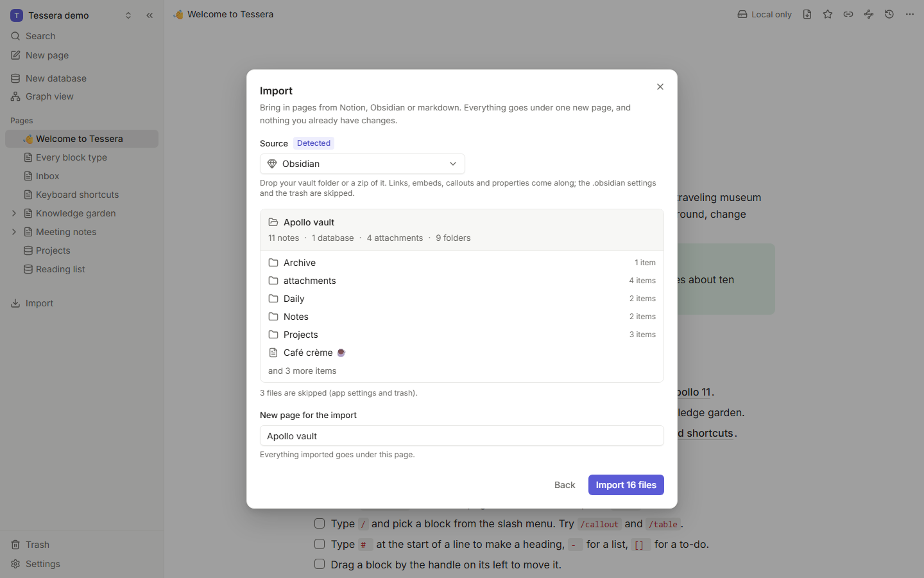Viewport: 924px width, 578px height.
Task: Open the Reading list database
Action: pos(81,269)
